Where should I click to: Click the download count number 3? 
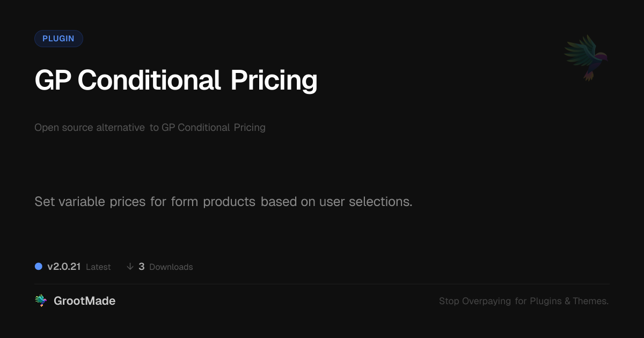[x=142, y=267]
